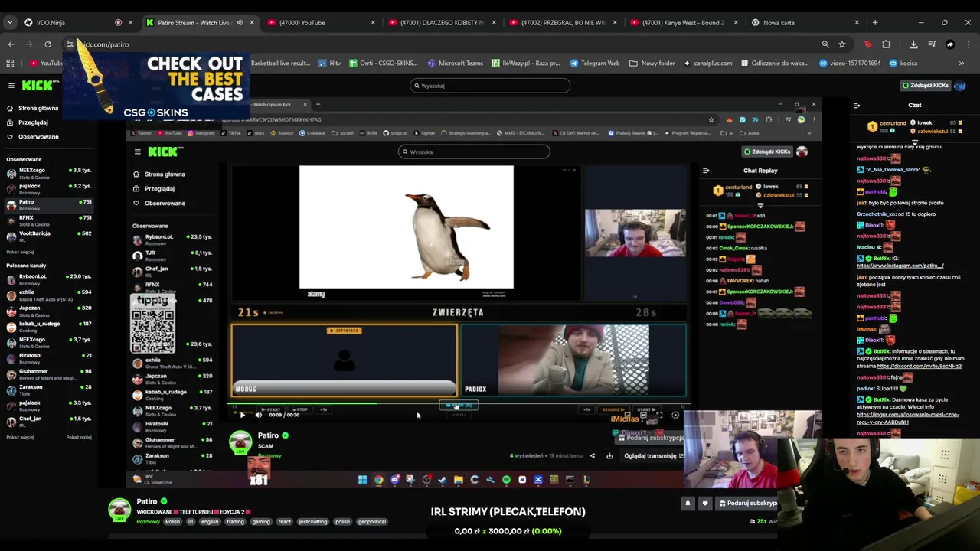
Task: Open the user avatar menu at top right
Action: tap(961, 86)
